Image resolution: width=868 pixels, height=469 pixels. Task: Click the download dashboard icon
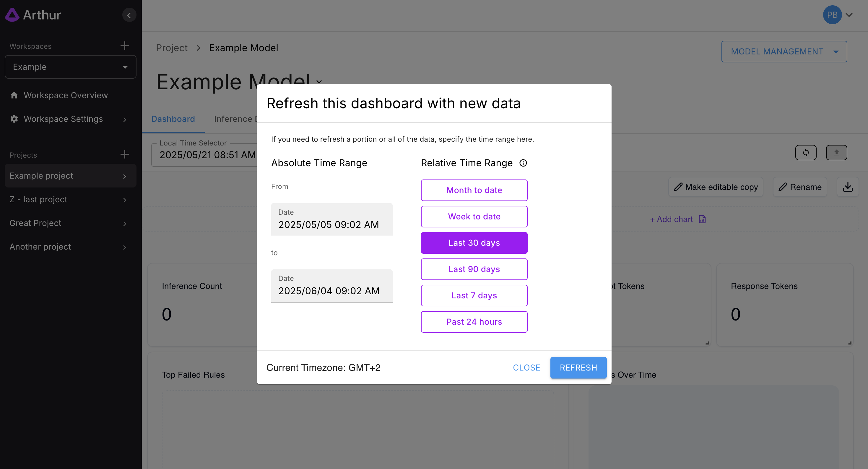click(847, 187)
